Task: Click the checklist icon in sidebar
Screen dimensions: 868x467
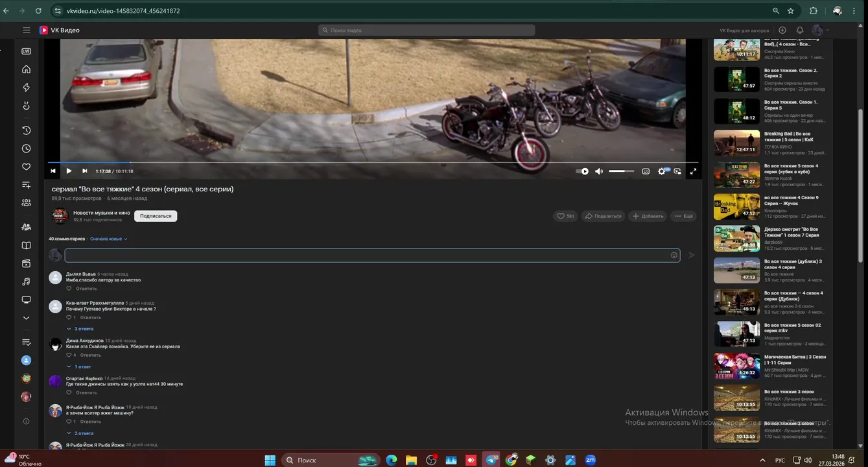Action: coord(26,342)
